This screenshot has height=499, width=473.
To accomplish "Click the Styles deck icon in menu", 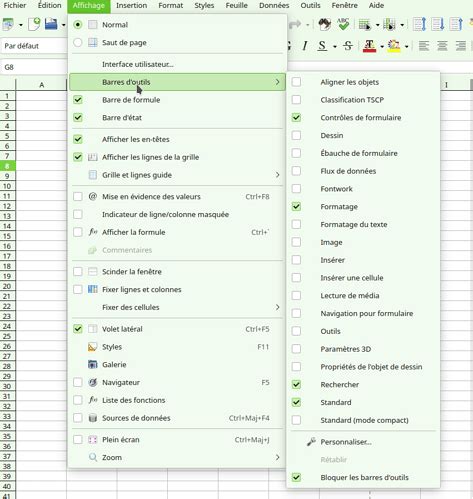I will coord(92,347).
